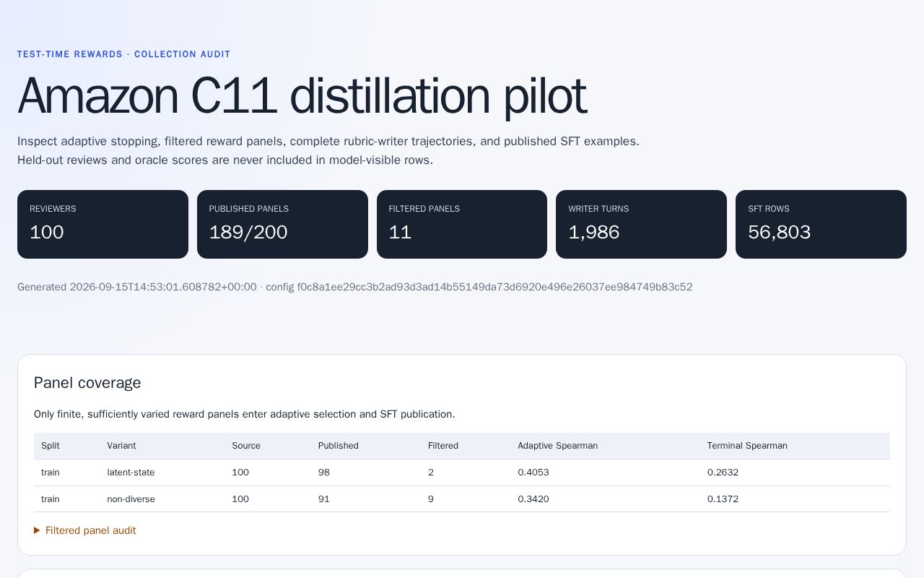This screenshot has height=578, width=924.
Task: Click the Test-Time Rewards Collection Audit label
Action: (123, 54)
